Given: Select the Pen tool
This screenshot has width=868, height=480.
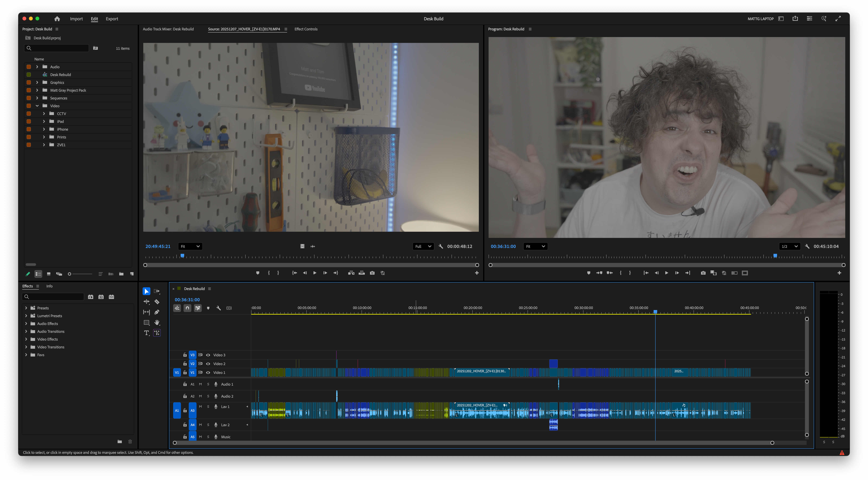Looking at the screenshot, I should [157, 312].
